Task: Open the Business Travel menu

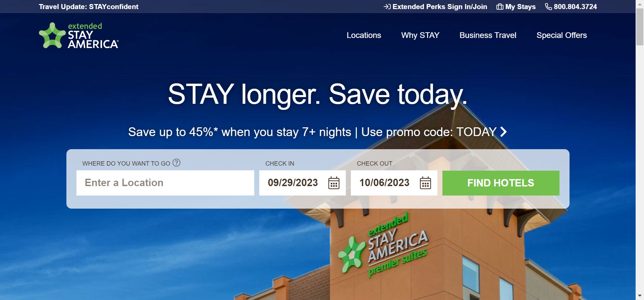Action: (x=488, y=35)
